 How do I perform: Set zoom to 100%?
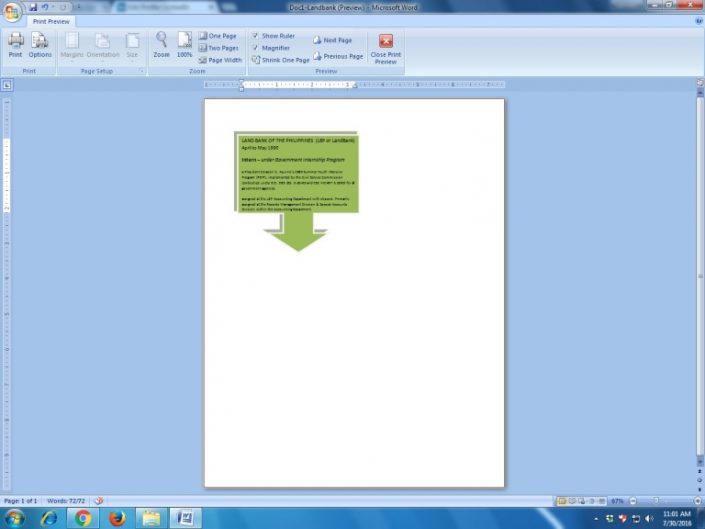pos(184,45)
